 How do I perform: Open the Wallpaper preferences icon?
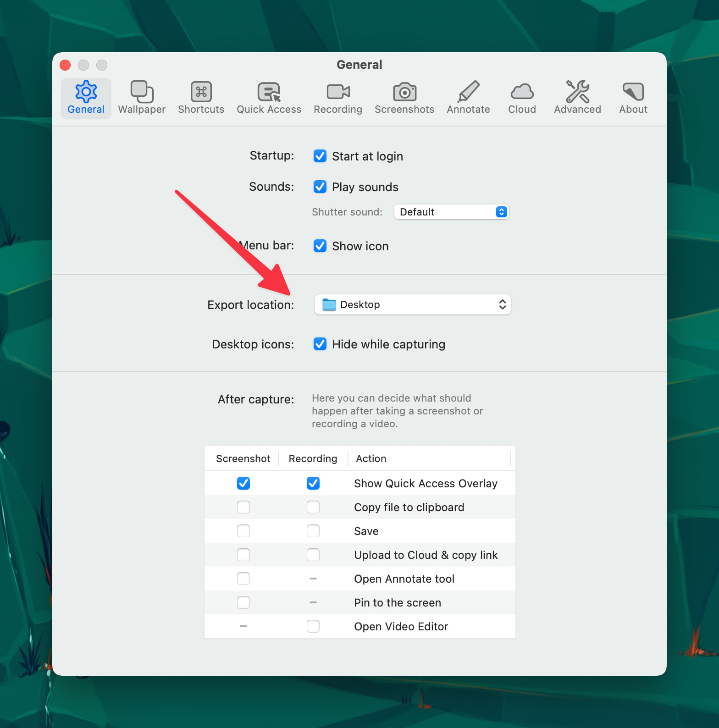coord(142,92)
